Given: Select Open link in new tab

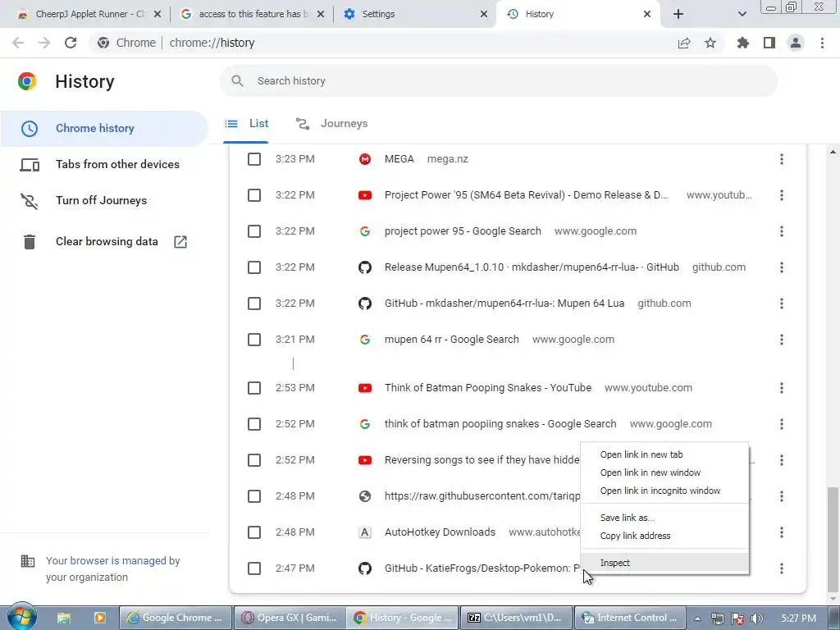Looking at the screenshot, I should pyautogui.click(x=664, y=454).
